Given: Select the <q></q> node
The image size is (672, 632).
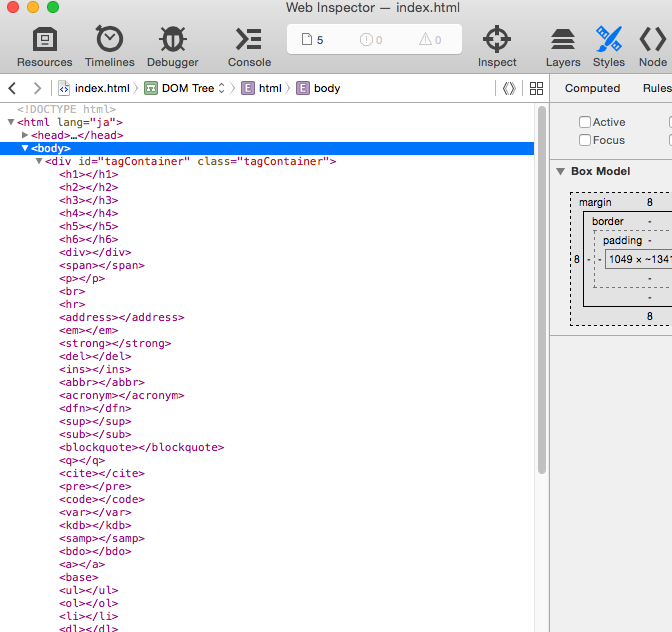Looking at the screenshot, I should pos(82,460).
